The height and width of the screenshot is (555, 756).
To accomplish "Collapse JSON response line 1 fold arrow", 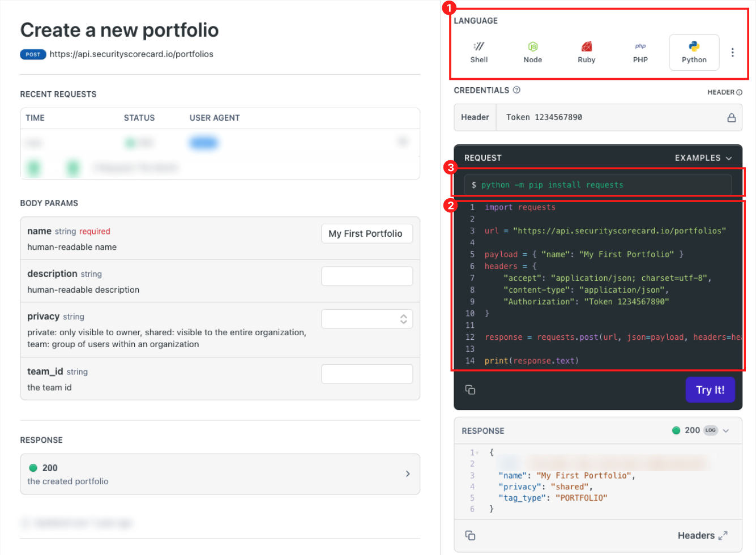I will (x=477, y=453).
